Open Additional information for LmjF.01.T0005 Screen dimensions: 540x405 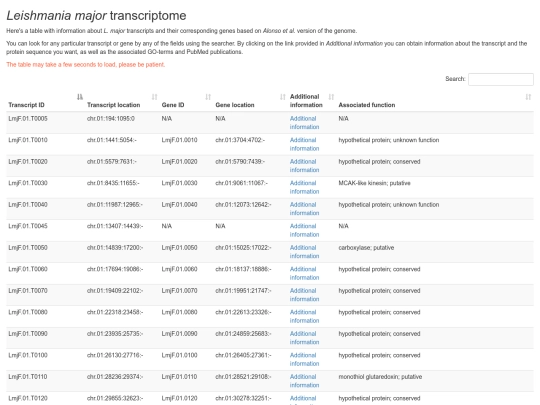click(304, 123)
